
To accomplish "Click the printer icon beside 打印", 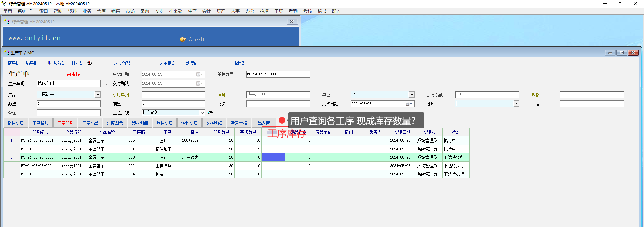I will (x=90, y=63).
